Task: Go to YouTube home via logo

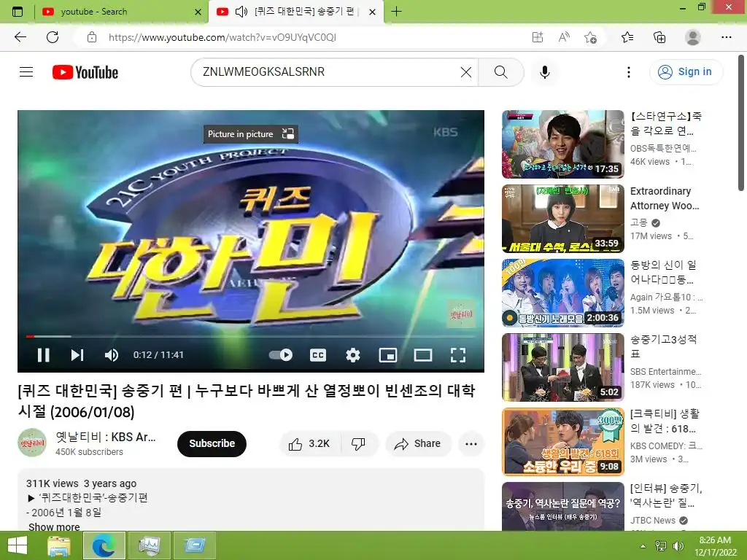Action: (x=85, y=72)
